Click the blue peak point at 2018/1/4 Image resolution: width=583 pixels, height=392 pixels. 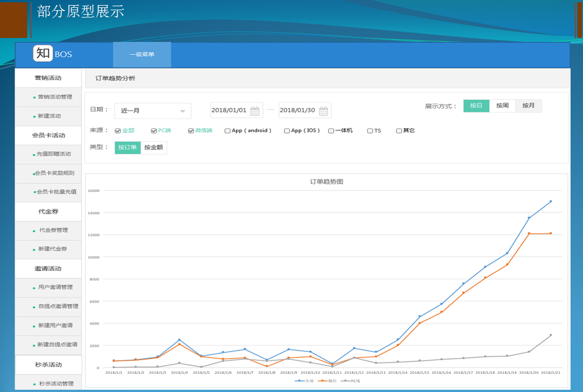tap(179, 340)
